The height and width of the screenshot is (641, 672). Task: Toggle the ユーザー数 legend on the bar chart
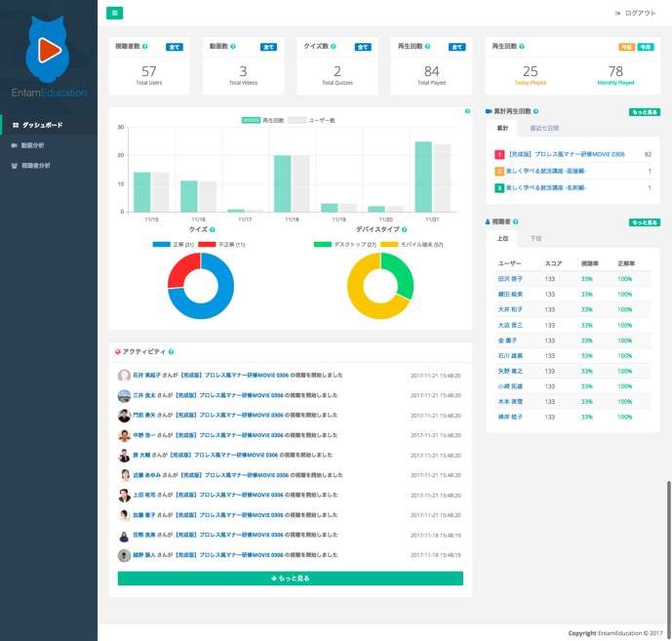311,120
